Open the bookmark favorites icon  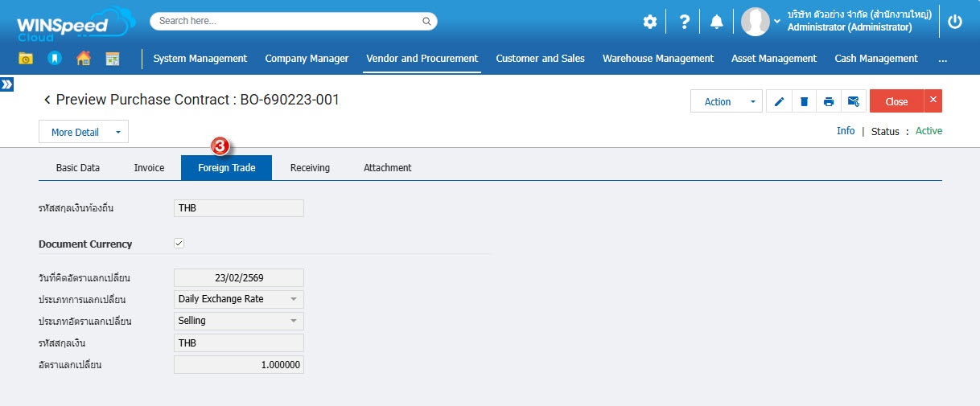pos(54,58)
